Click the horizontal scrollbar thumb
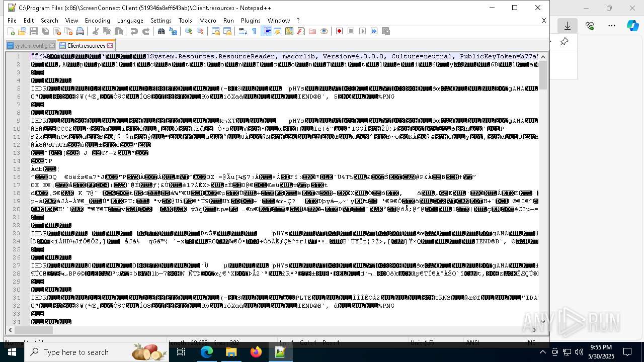Image resolution: width=644 pixels, height=362 pixels. (x=33, y=330)
